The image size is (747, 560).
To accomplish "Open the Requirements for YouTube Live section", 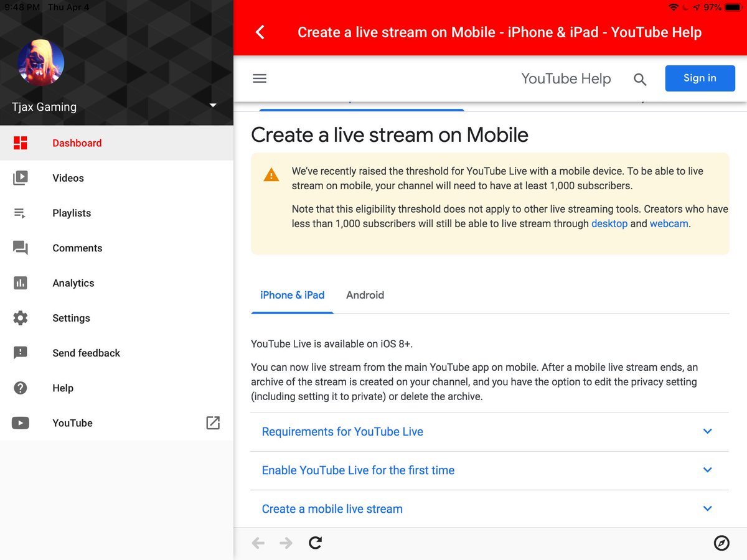I will pos(489,432).
